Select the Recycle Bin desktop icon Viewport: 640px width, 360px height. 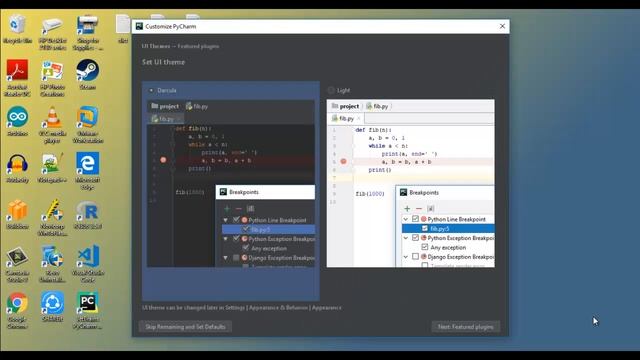tap(17, 29)
